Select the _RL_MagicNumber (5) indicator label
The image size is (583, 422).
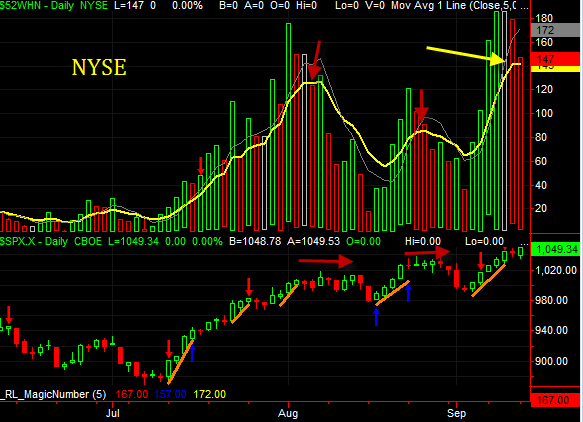coord(53,394)
